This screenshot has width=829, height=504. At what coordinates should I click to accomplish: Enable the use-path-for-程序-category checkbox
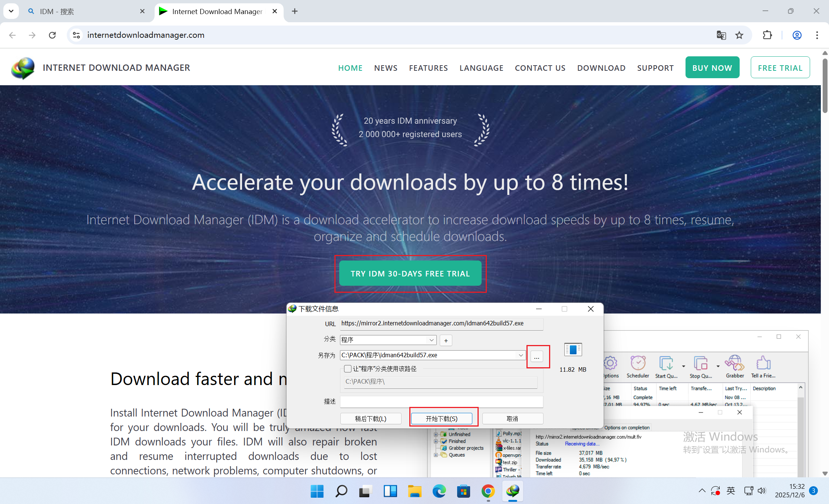click(348, 369)
